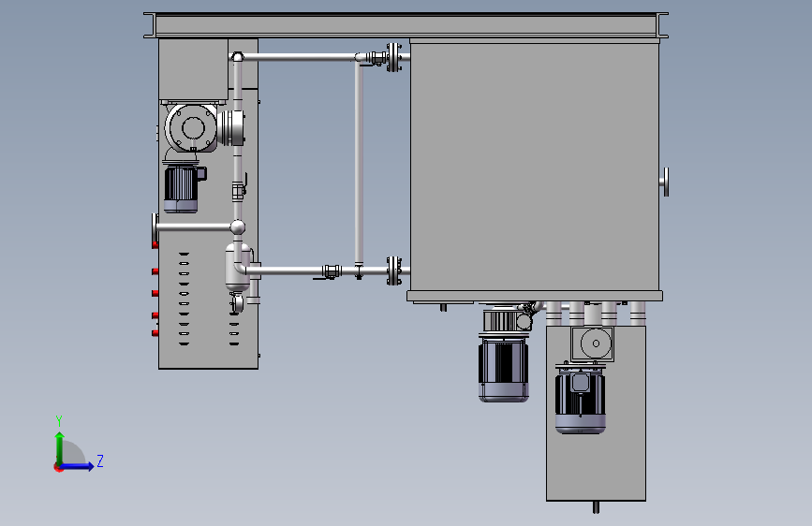Click the red origin dot of the triad
The image size is (812, 526).
pos(57,468)
